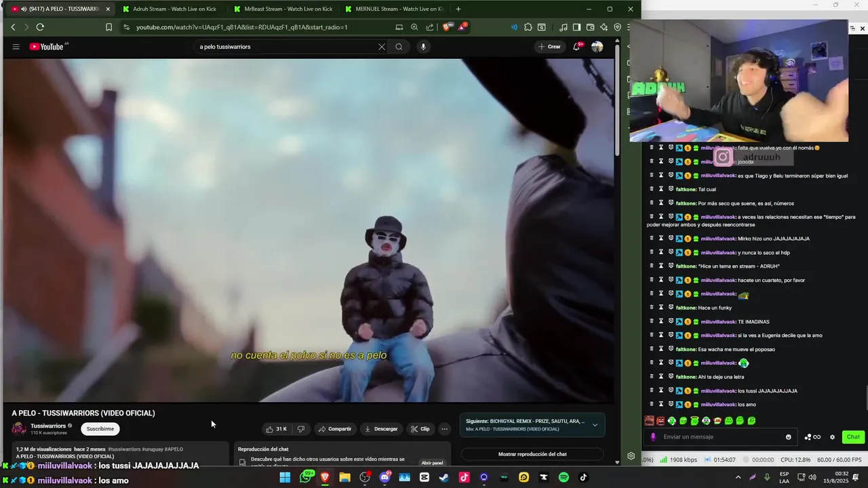Start voice search with the microphone icon
Viewport: 868px width, 488px height.
click(x=423, y=47)
